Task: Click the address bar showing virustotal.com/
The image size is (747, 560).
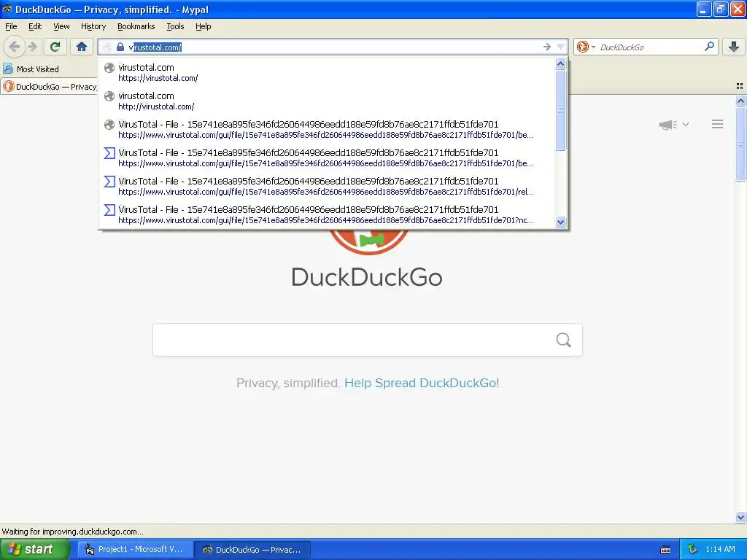Action: [x=333, y=47]
